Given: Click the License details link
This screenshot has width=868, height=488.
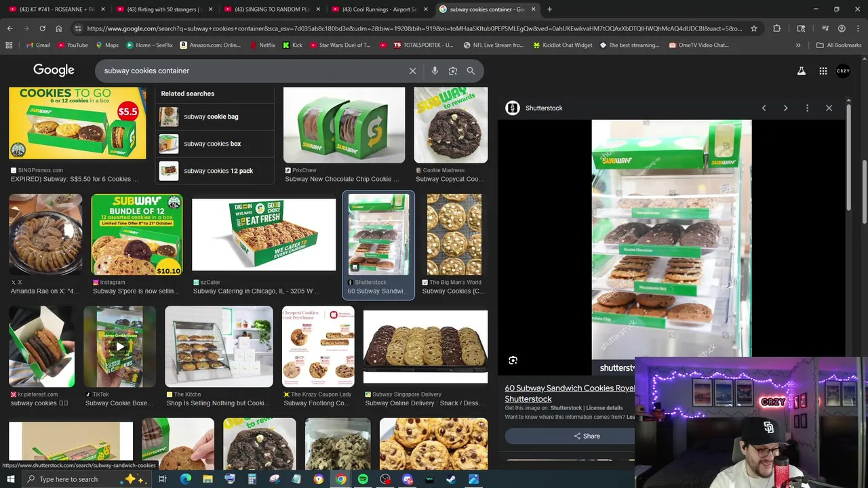Looking at the screenshot, I should point(604,408).
